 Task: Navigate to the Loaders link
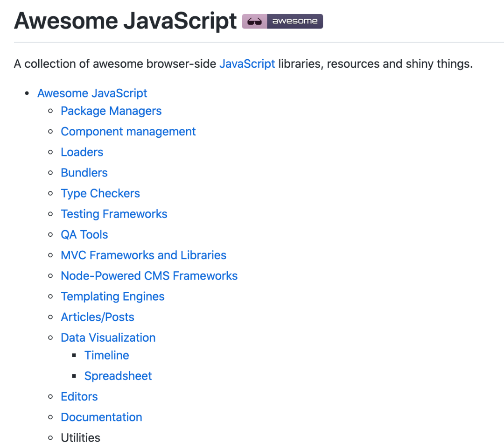tap(82, 152)
